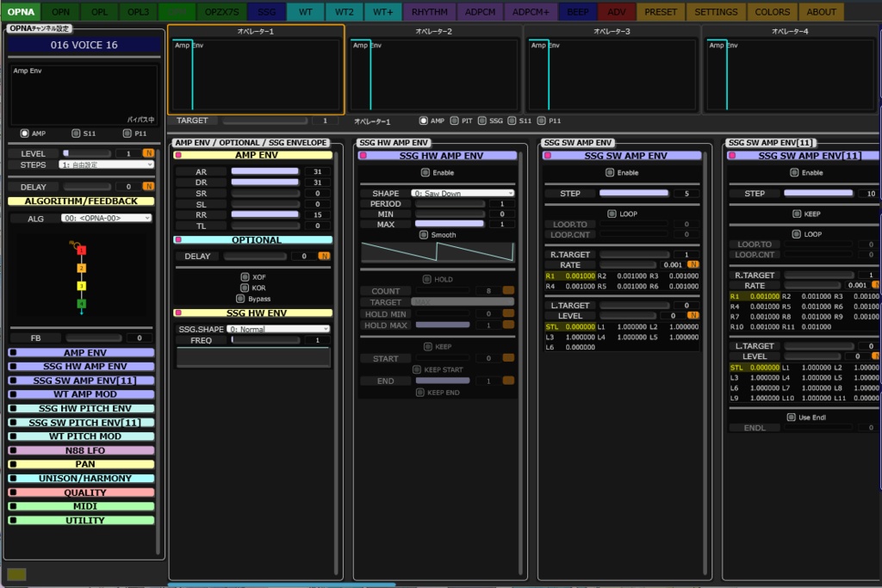The height and width of the screenshot is (588, 882).
Task: Toggle the Use Endl checkbox
Action: pyautogui.click(x=791, y=417)
